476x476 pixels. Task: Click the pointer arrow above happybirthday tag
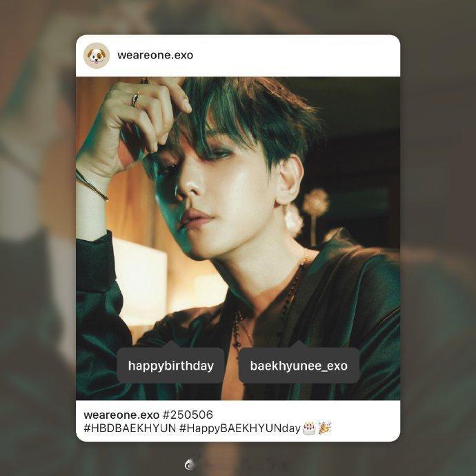[x=171, y=344]
